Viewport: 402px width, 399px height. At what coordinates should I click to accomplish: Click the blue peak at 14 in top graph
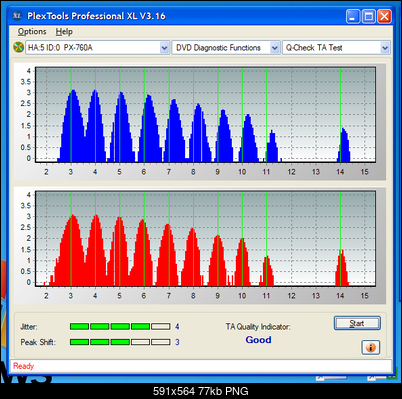click(344, 146)
